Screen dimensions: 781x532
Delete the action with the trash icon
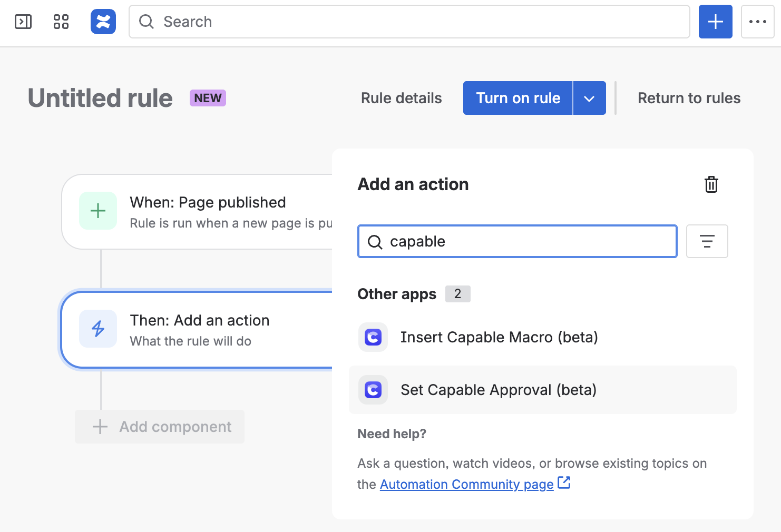tap(711, 184)
